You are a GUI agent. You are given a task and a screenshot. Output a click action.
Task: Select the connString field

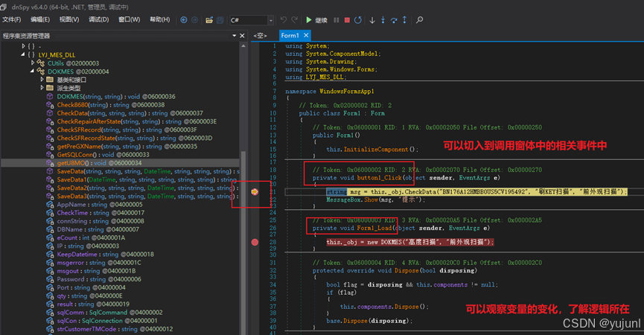click(101, 221)
